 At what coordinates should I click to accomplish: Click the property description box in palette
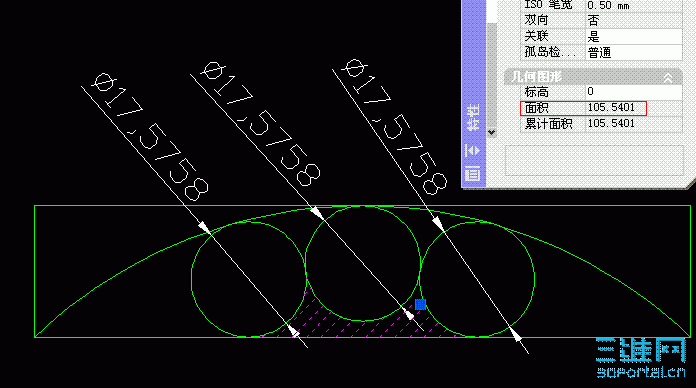tap(594, 160)
